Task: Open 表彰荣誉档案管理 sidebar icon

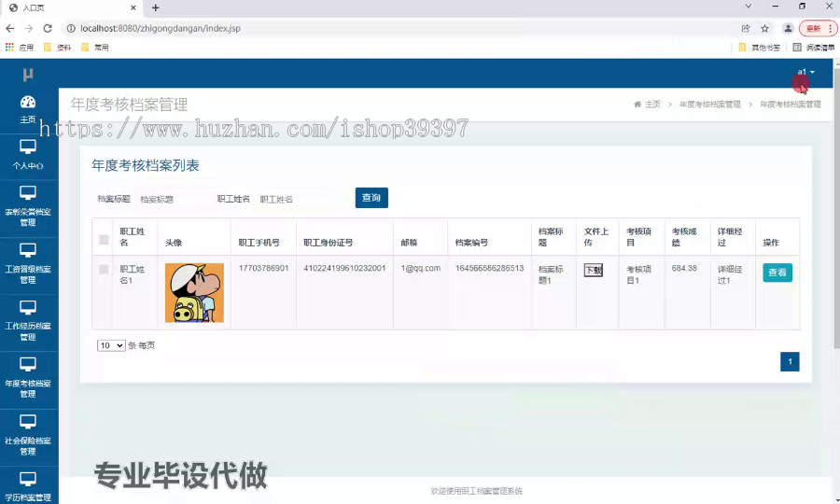Action: pos(28,193)
